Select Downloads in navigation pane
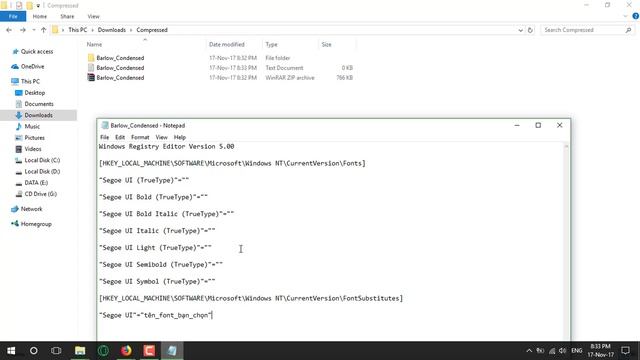Viewport: 640px width, 360px height. (x=38, y=115)
